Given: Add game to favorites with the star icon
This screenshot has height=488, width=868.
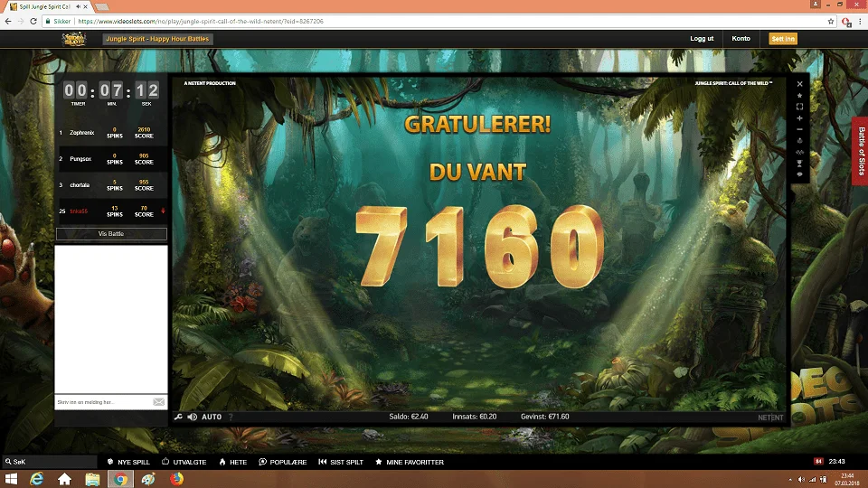Looking at the screenshot, I should pyautogui.click(x=799, y=96).
